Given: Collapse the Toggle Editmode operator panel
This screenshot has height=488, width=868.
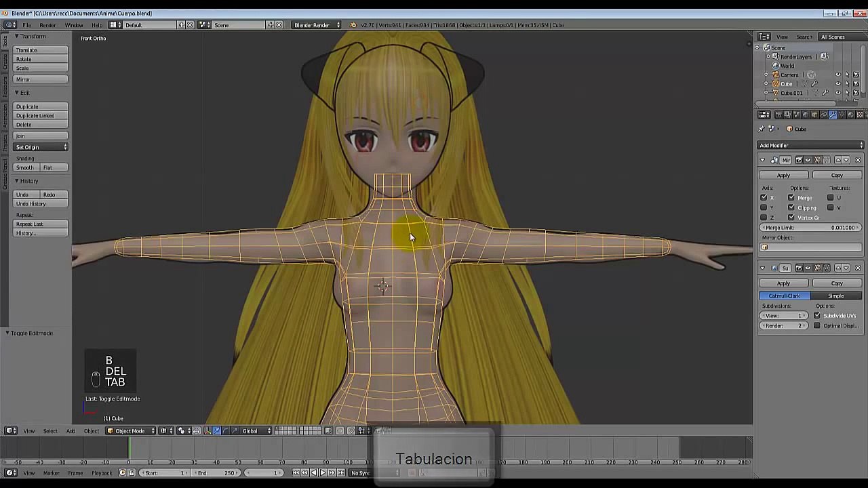Looking at the screenshot, I should [7, 333].
